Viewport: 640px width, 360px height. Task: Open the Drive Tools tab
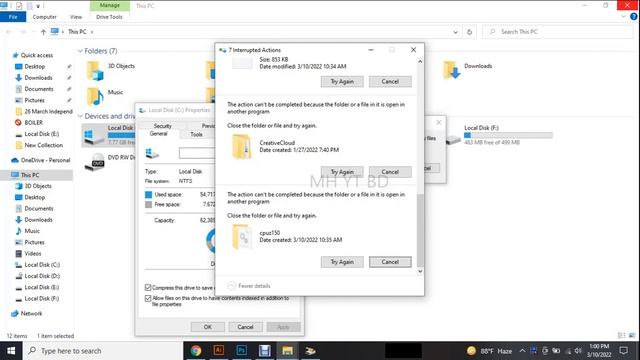(109, 17)
